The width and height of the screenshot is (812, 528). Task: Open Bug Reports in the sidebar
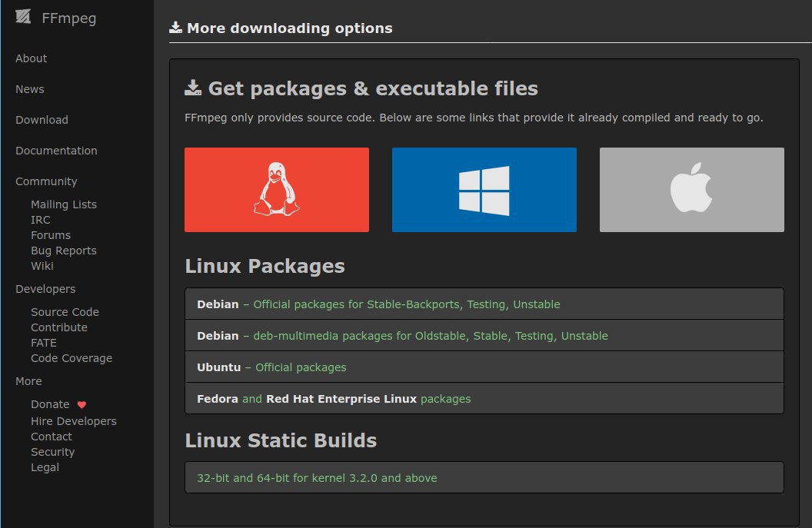(64, 251)
